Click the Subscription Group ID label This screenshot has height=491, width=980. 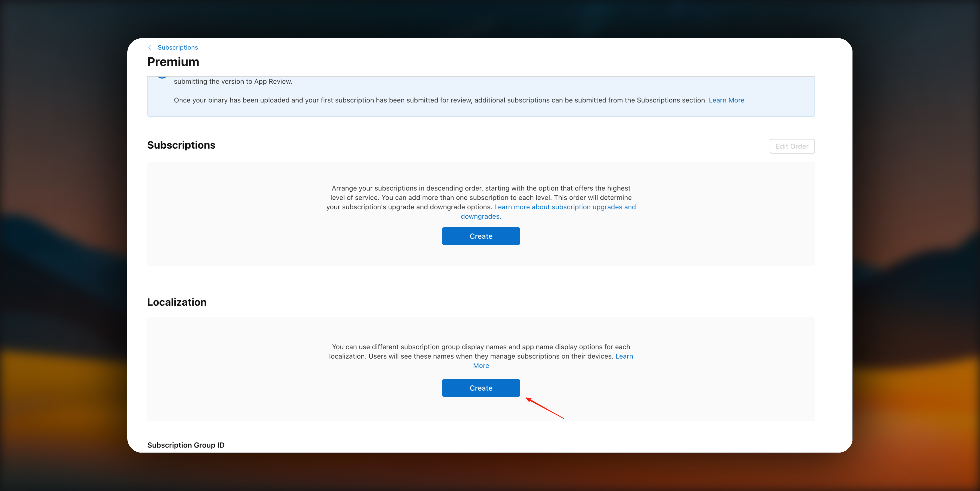tap(186, 445)
